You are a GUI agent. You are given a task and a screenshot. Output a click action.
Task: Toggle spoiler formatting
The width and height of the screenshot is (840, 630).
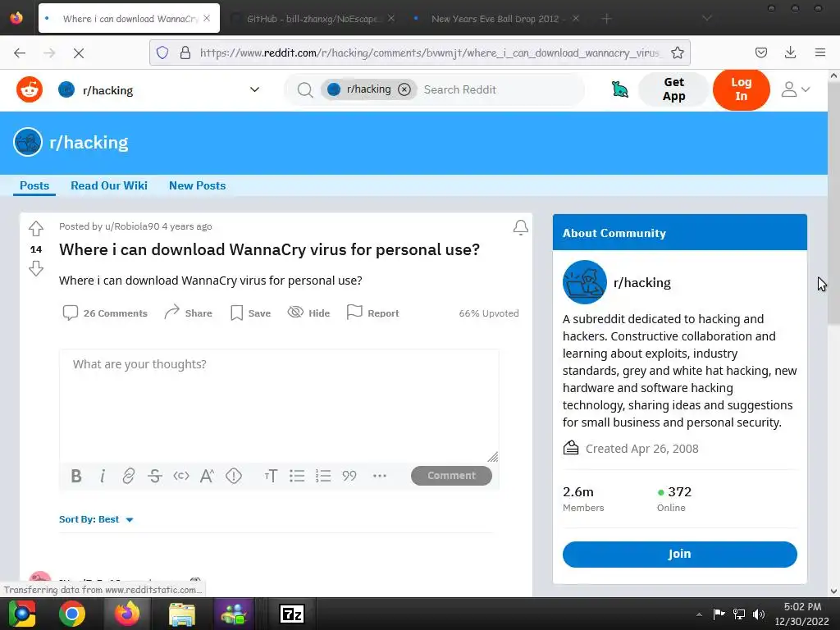tap(234, 476)
